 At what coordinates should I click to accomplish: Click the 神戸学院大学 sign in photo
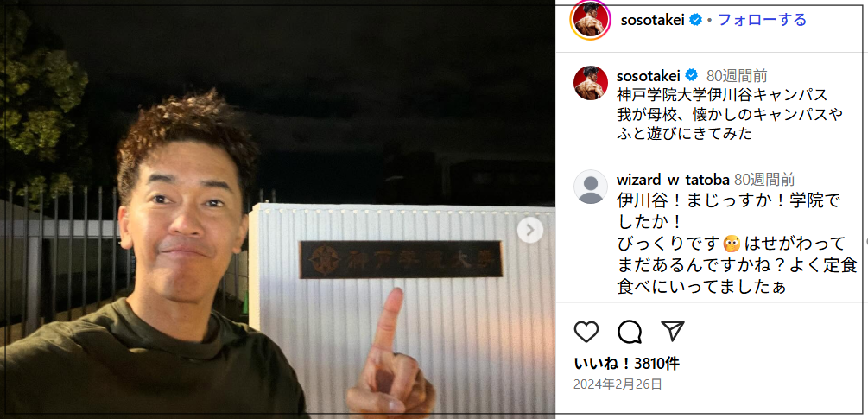401,259
